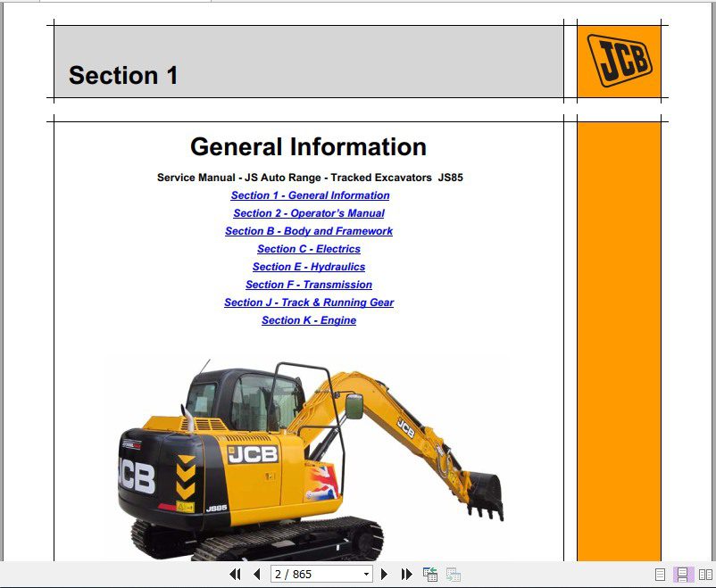Go to the first page
This screenshot has height=588, width=716.
[x=235, y=574]
